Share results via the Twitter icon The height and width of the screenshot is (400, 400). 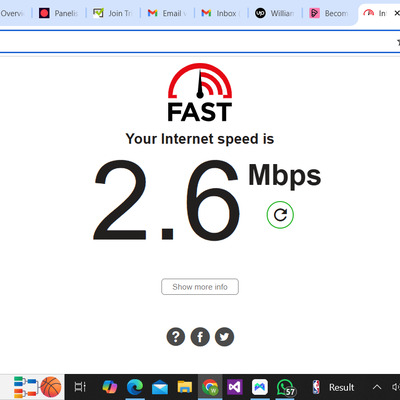click(224, 337)
